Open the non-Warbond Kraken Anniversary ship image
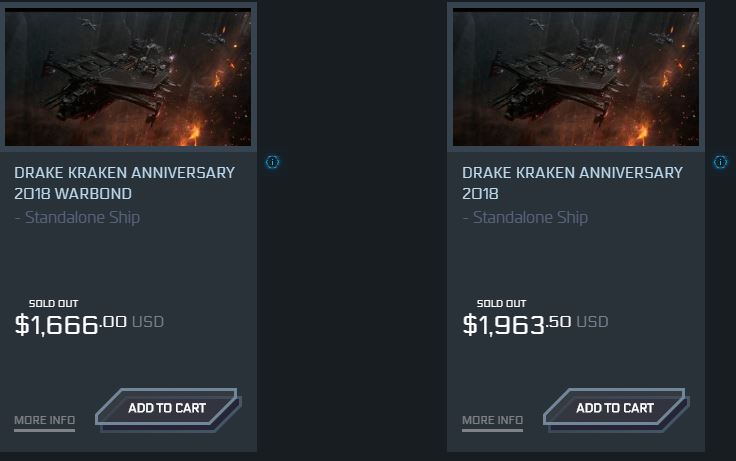 click(x=576, y=78)
